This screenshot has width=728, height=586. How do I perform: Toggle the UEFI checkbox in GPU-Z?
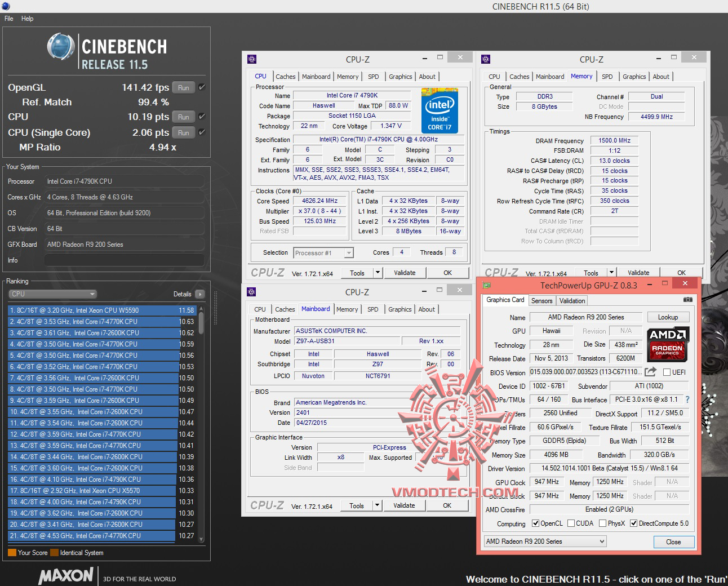[667, 372]
